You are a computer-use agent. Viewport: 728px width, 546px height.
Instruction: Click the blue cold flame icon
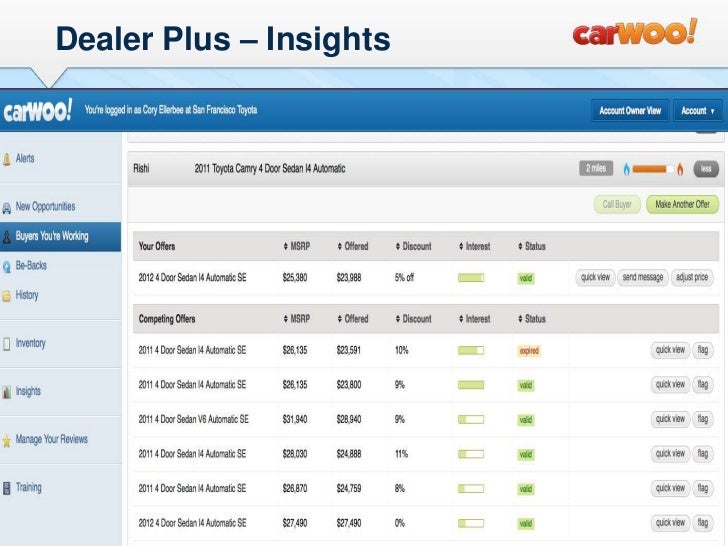pyautogui.click(x=626, y=169)
